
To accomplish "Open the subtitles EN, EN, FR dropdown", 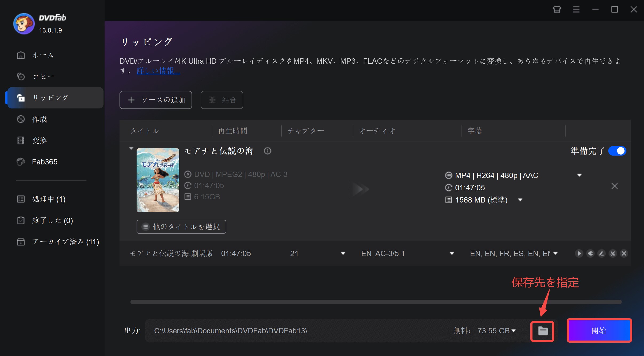I will (x=555, y=253).
